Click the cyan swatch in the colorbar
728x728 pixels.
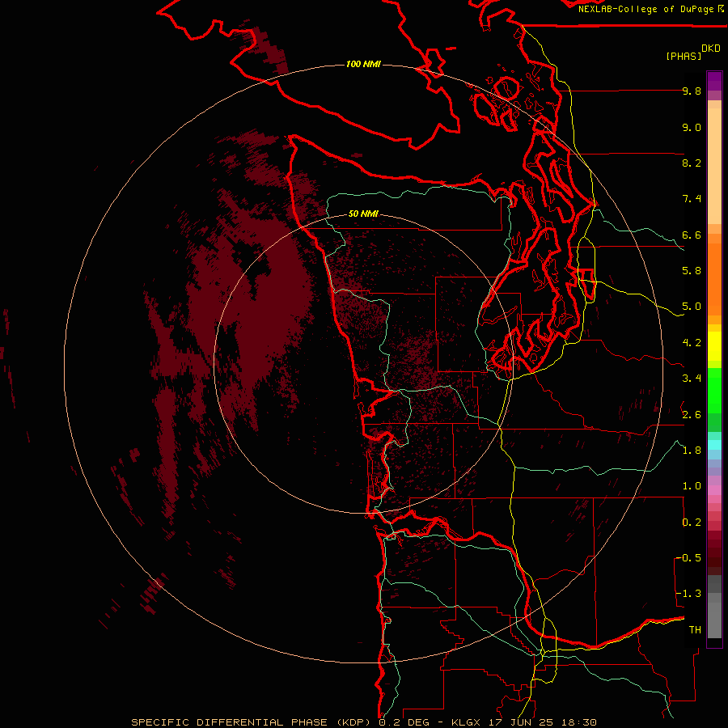[x=714, y=445]
